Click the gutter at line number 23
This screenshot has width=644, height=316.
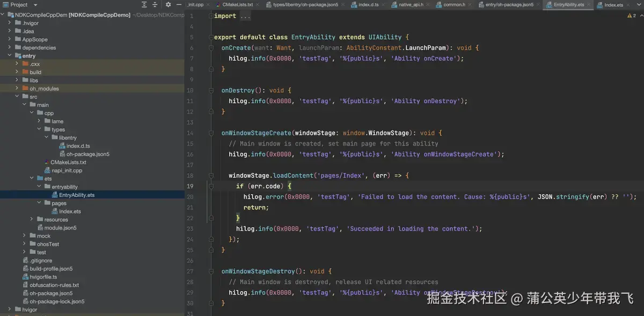tap(190, 228)
